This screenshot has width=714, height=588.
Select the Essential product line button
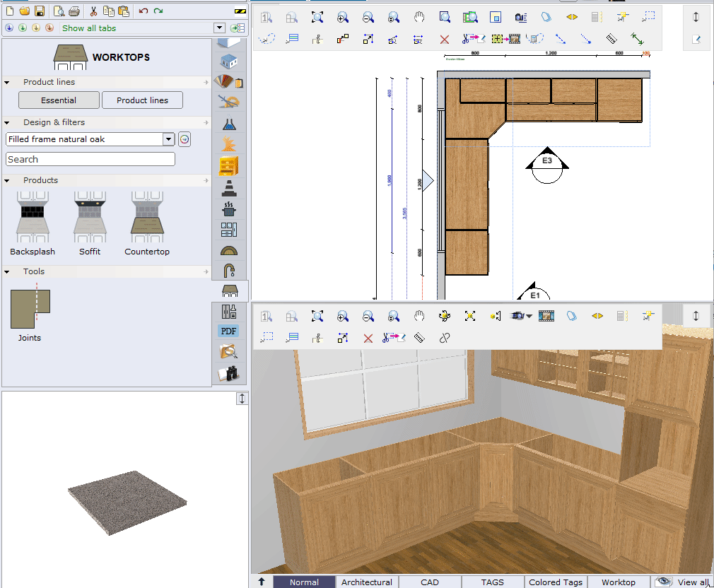click(x=59, y=100)
